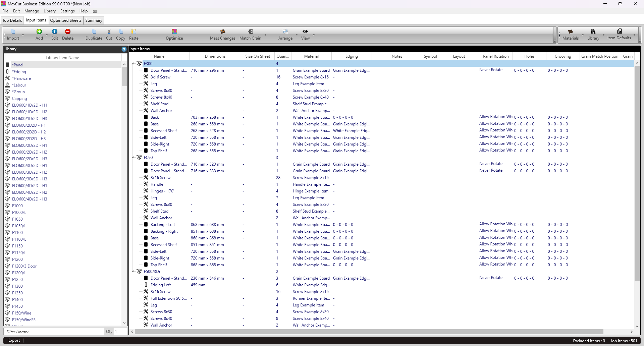Open the Import dropdown arrow

23,35
